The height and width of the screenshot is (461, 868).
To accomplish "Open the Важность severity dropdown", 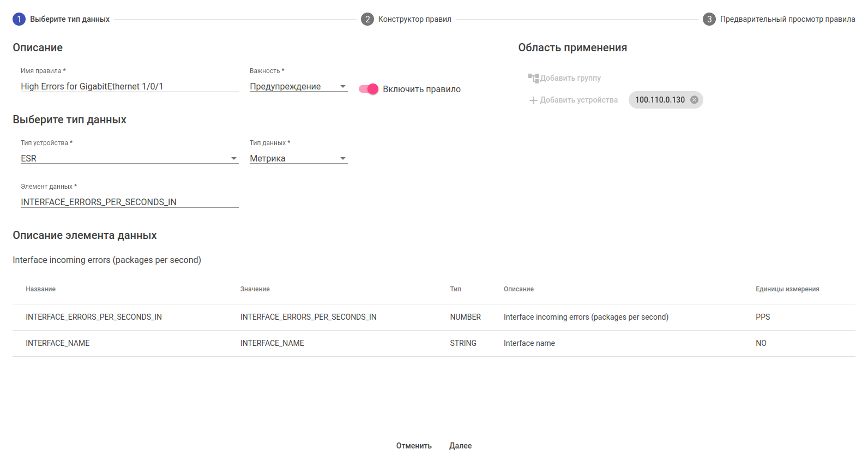I will coord(298,86).
